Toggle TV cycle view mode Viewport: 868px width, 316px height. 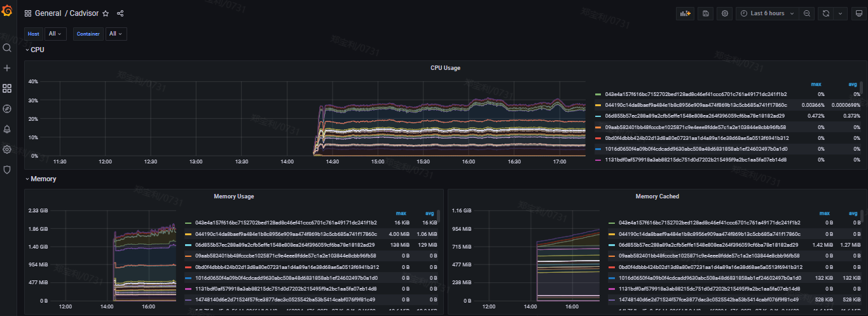pos(858,13)
